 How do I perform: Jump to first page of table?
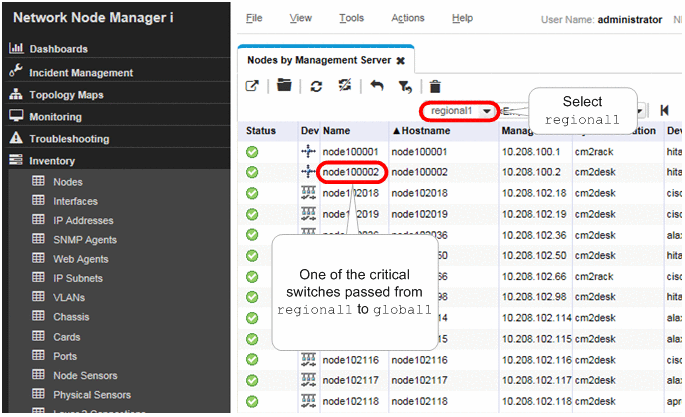[x=664, y=110]
